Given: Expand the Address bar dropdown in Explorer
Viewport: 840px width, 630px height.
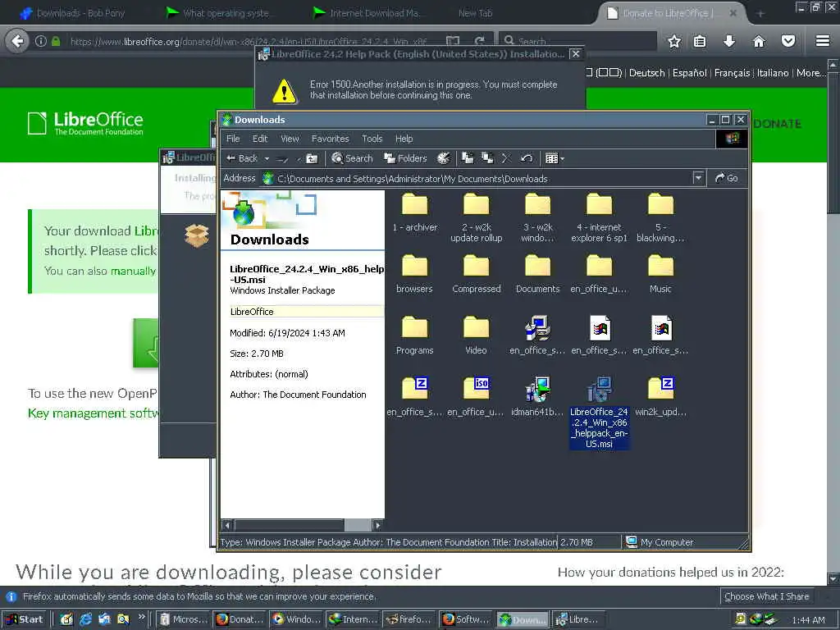Looking at the screenshot, I should (x=698, y=178).
